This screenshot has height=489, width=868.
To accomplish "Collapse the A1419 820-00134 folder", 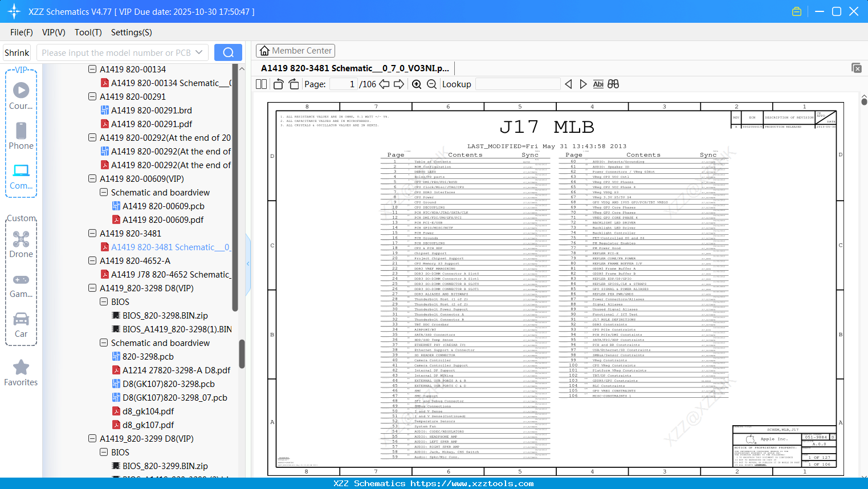I will tap(92, 69).
